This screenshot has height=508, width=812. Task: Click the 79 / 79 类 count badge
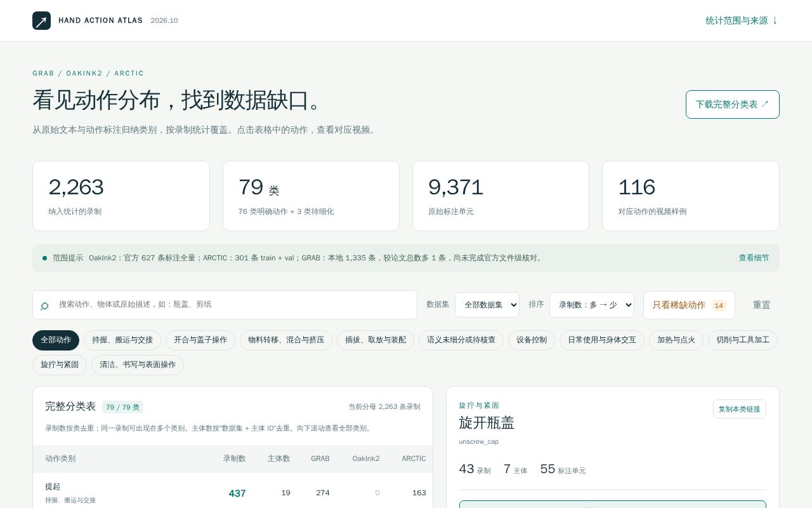pyautogui.click(x=123, y=407)
